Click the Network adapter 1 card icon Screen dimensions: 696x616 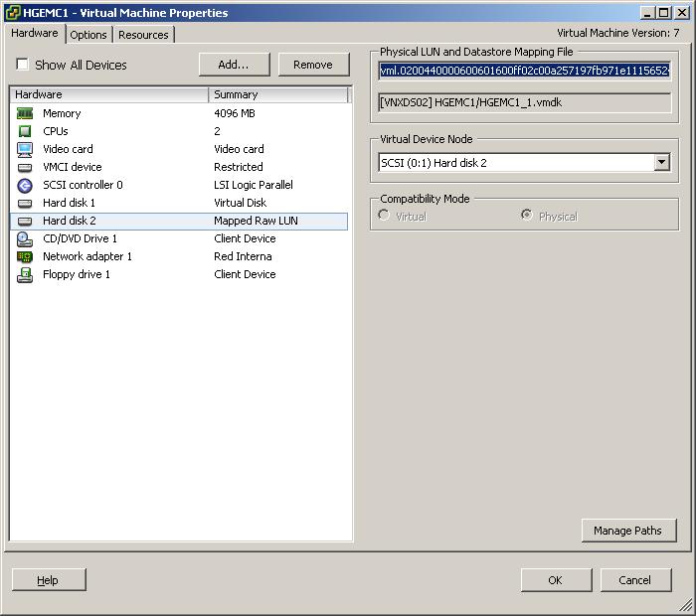click(x=25, y=256)
